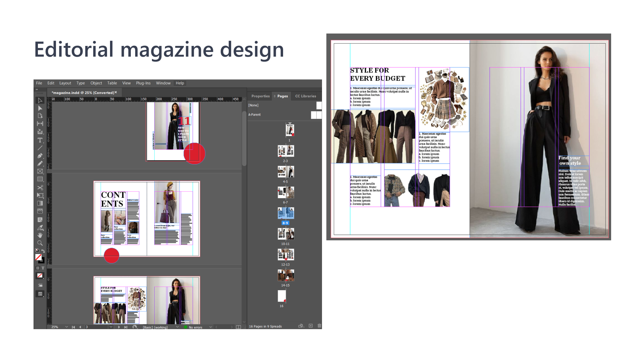The image size is (644, 362).
Task: Select the Gradient Swatch tool
Action: click(40, 203)
